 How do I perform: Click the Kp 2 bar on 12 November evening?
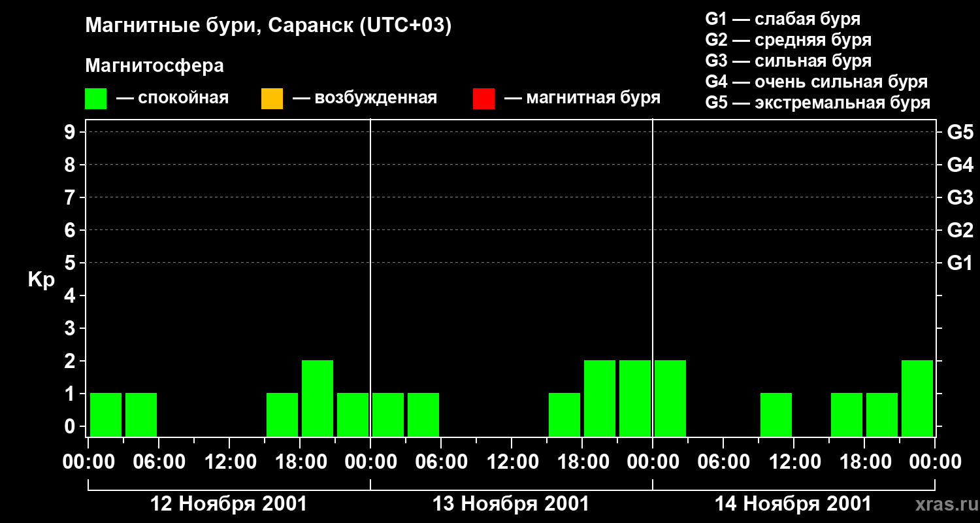pyautogui.click(x=318, y=398)
